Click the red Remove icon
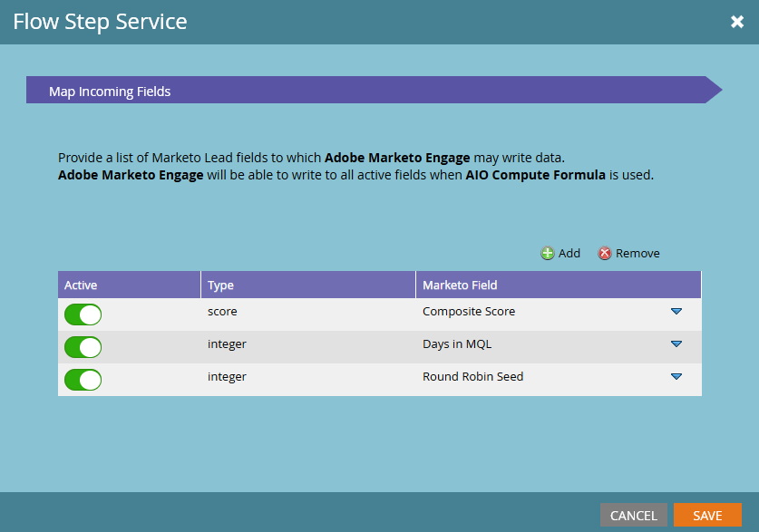Screen dimensions: 759x532 tap(605, 254)
